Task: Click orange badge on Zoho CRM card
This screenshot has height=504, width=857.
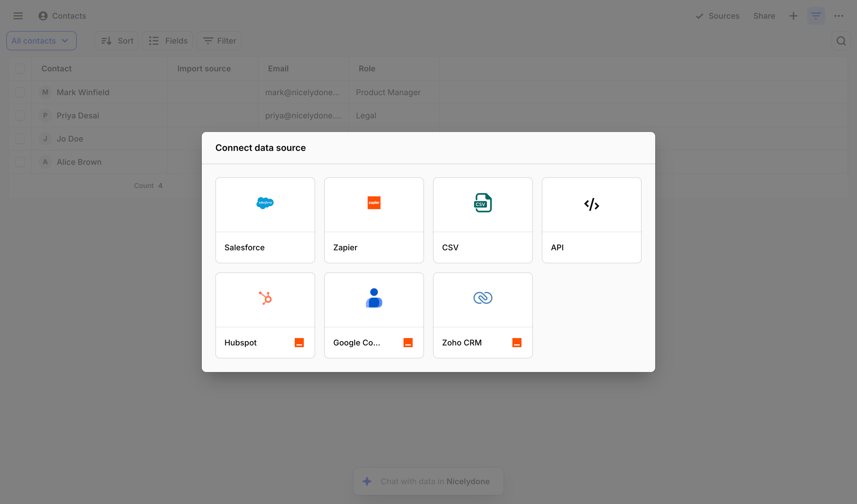Action: click(517, 343)
